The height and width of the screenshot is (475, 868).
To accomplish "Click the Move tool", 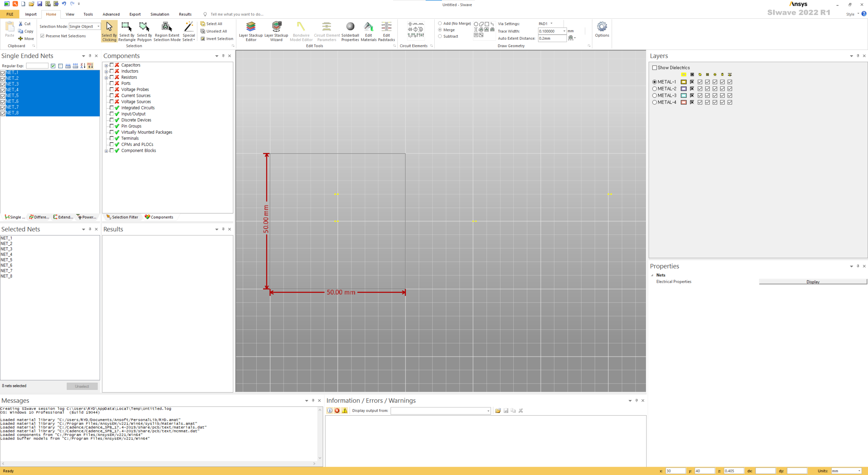I will (x=26, y=38).
